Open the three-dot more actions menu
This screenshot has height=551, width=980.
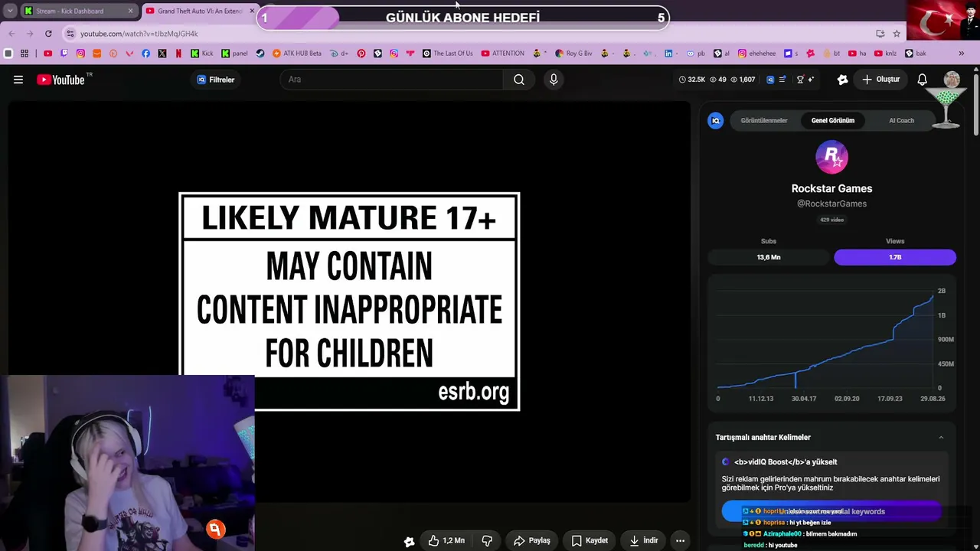click(x=680, y=540)
